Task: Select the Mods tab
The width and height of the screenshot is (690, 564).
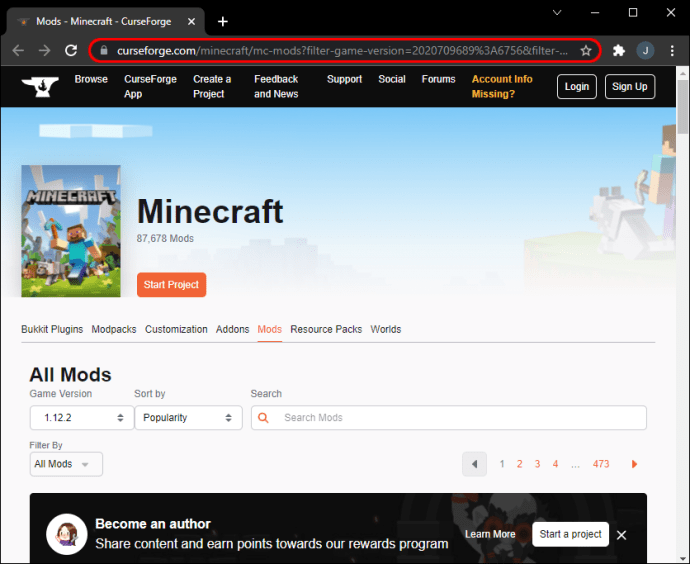Action: (269, 330)
